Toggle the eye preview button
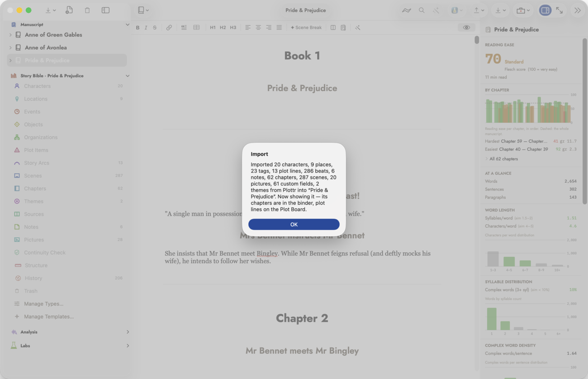This screenshot has height=379, width=588. 466,28
